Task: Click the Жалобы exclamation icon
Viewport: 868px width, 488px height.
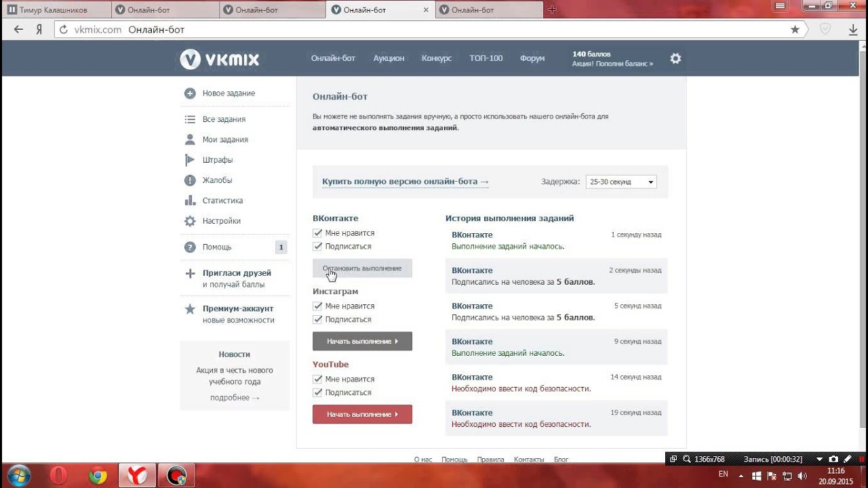Action: pyautogui.click(x=190, y=180)
